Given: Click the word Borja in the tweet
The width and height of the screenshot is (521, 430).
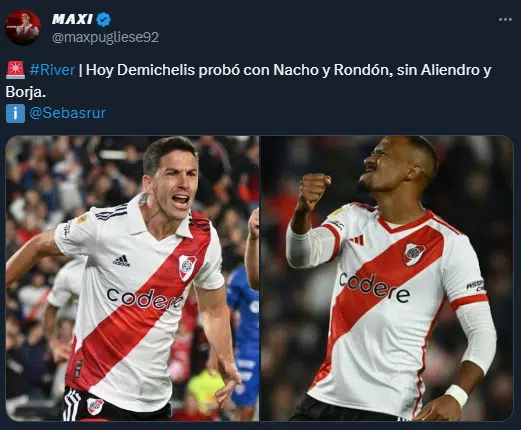Looking at the screenshot, I should (26, 92).
